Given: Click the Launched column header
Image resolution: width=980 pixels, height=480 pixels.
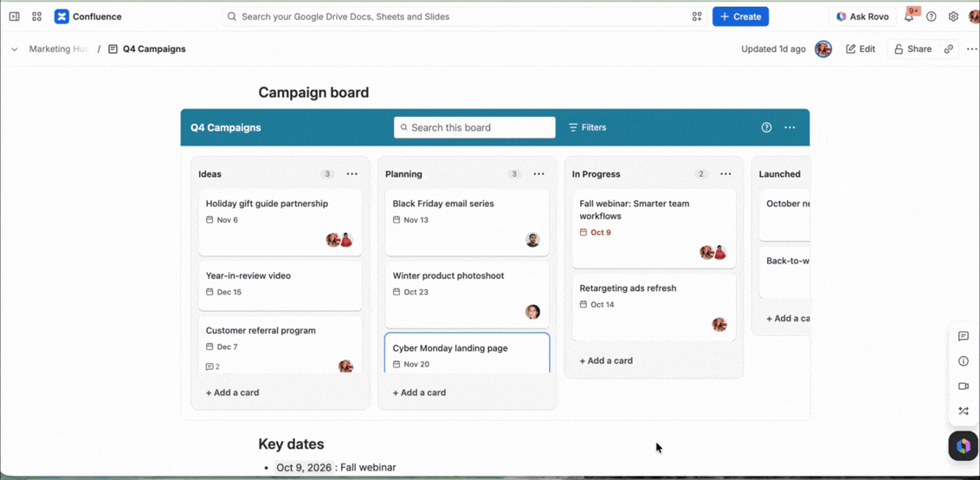Looking at the screenshot, I should pyautogui.click(x=779, y=174).
